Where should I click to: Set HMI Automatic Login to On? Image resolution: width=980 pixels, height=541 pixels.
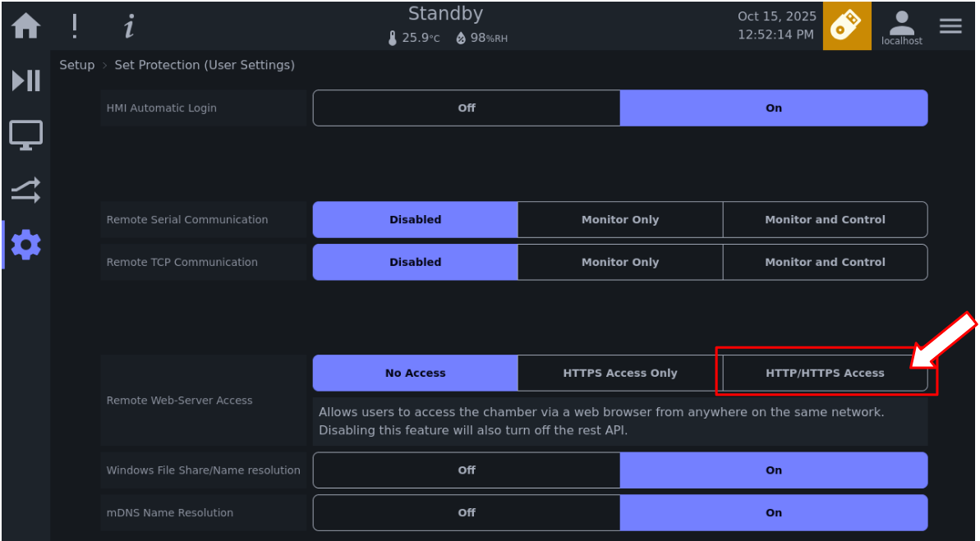point(774,108)
